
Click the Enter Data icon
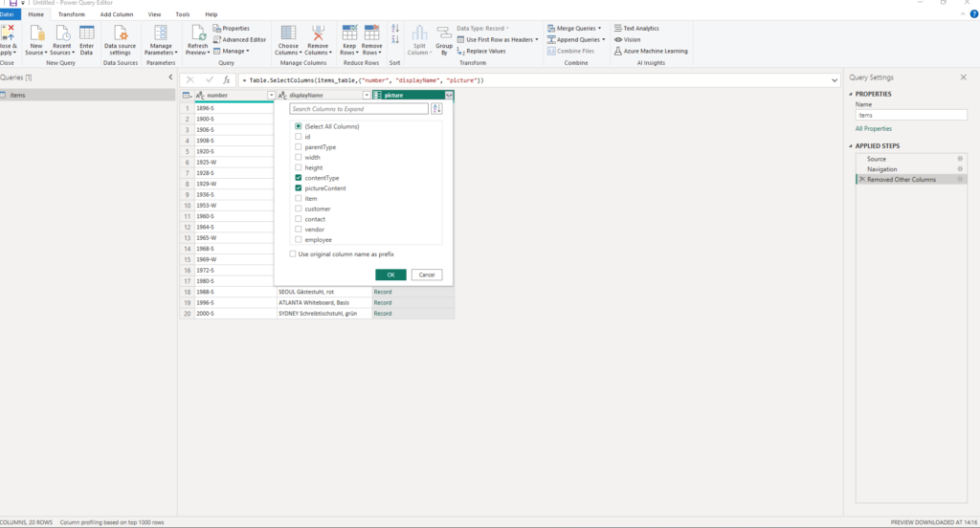87,37
